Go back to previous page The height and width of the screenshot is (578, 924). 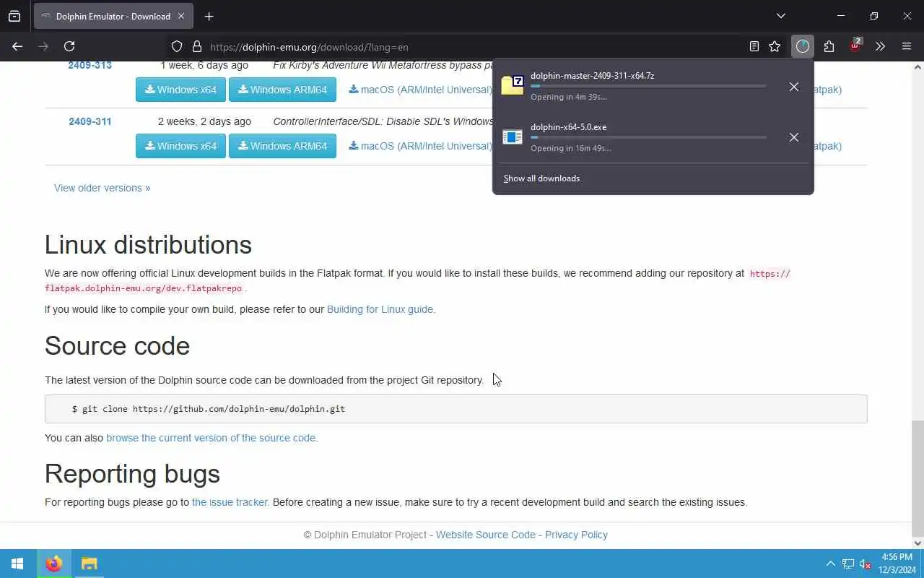click(17, 46)
